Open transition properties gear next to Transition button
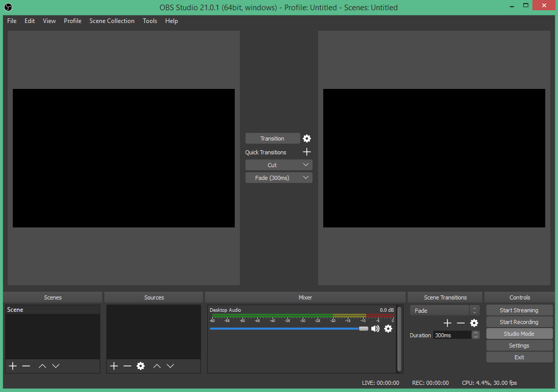This screenshot has height=392, width=558. 306,138
